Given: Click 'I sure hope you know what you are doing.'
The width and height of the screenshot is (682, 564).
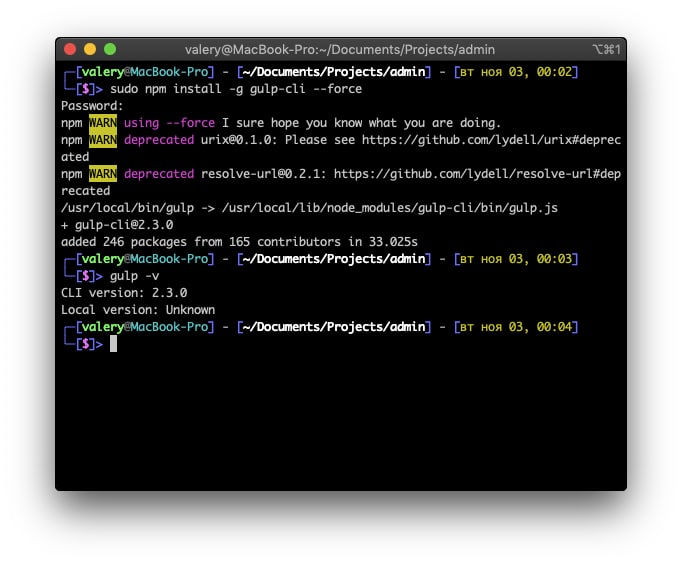Looking at the screenshot, I should click(x=361, y=123).
